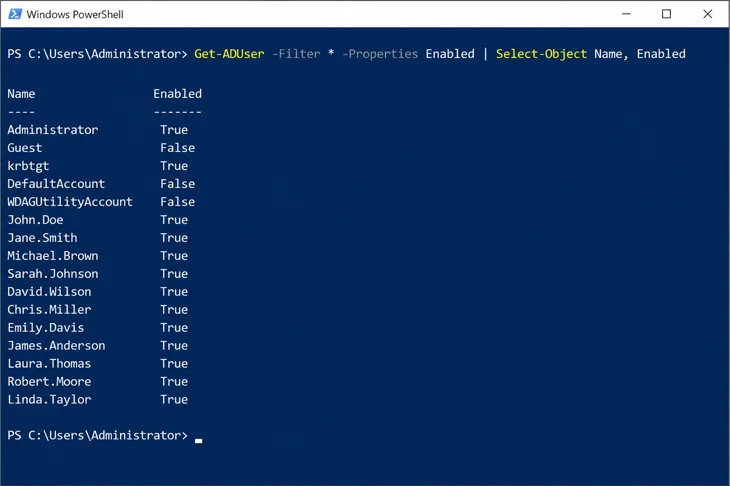Maximize the Windows PowerShell window
Screen dimensions: 730x486
click(x=666, y=14)
